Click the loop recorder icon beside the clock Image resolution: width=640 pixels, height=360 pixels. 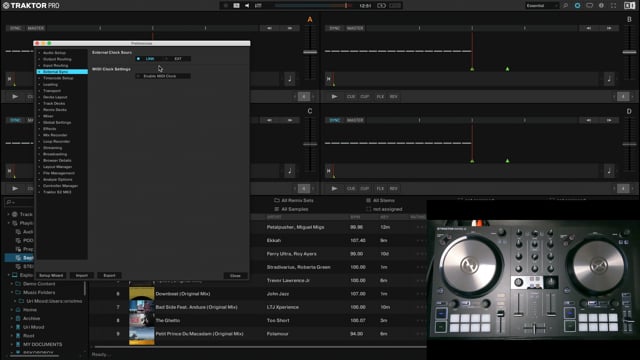(x=381, y=6)
